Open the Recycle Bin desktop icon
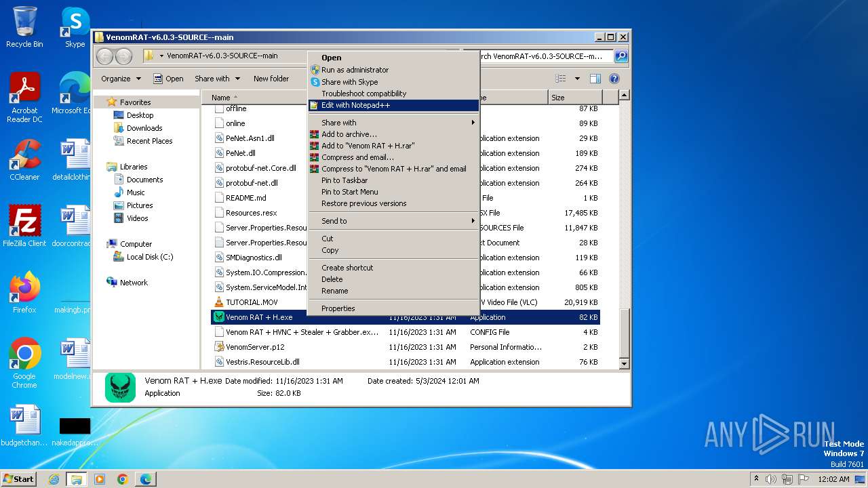This screenshot has width=868, height=488. 24,27
